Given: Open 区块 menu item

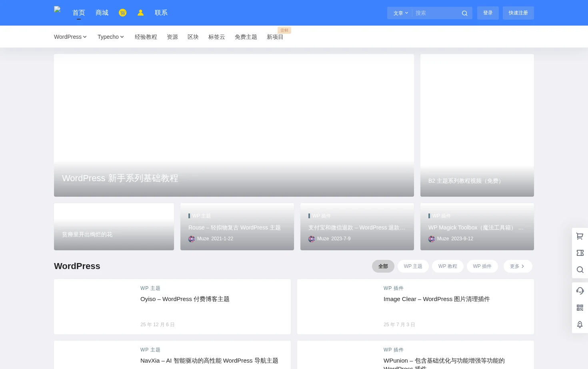Looking at the screenshot, I should 193,37.
